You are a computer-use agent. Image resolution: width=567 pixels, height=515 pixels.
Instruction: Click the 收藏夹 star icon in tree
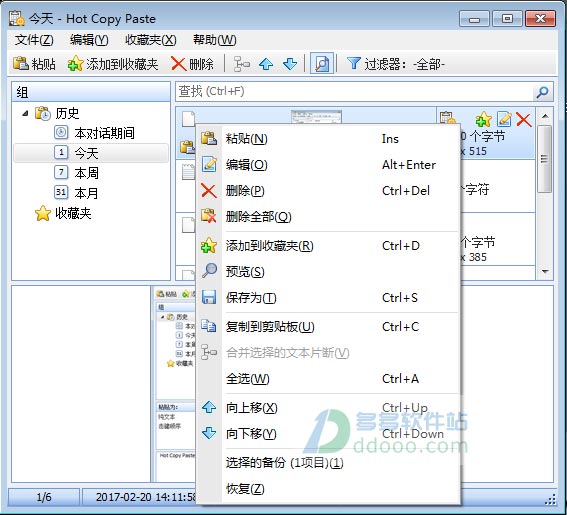tap(43, 213)
